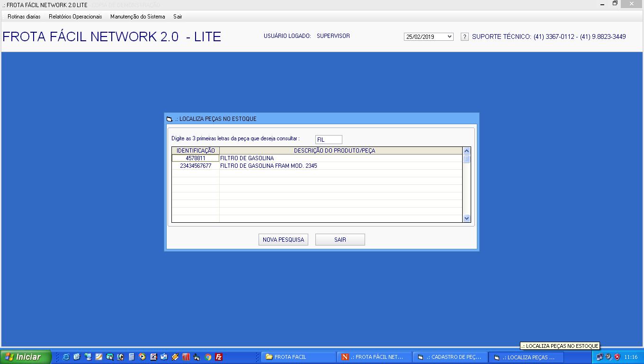
Task: Open Internet Explorer from quick launch bar
Action: point(66,357)
